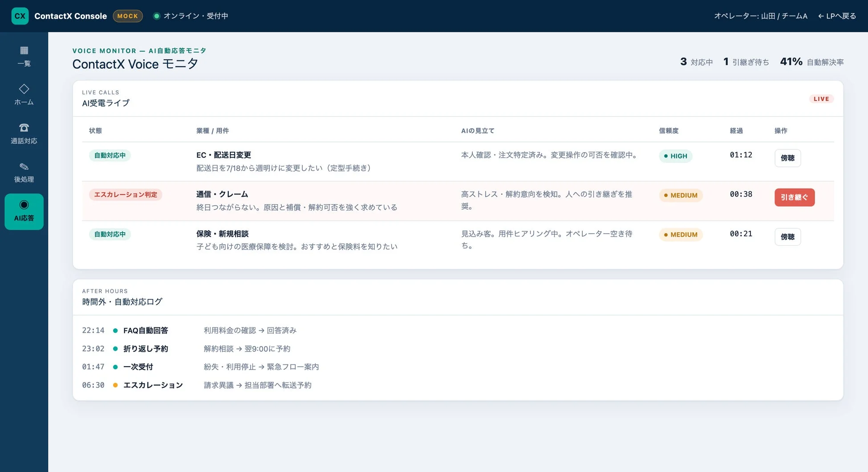
Task: Click the 経過 column header
Action: pyautogui.click(x=736, y=130)
